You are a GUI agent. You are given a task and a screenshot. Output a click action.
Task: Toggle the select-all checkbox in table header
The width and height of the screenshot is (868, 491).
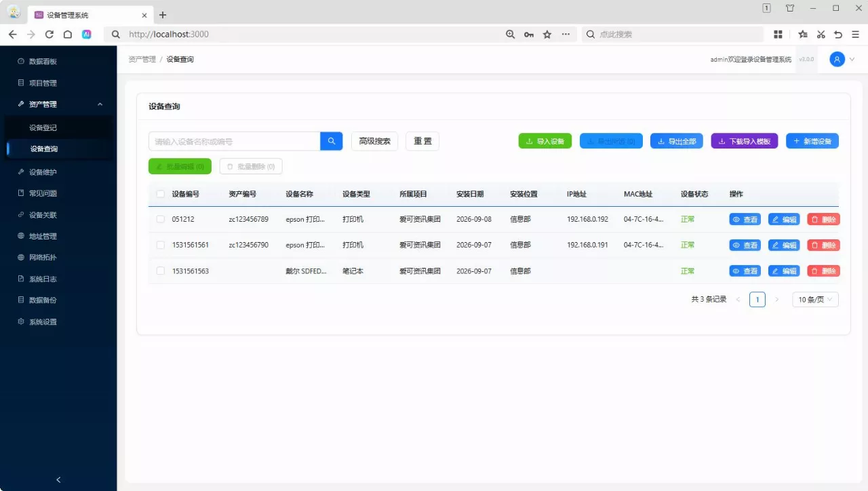pos(161,194)
